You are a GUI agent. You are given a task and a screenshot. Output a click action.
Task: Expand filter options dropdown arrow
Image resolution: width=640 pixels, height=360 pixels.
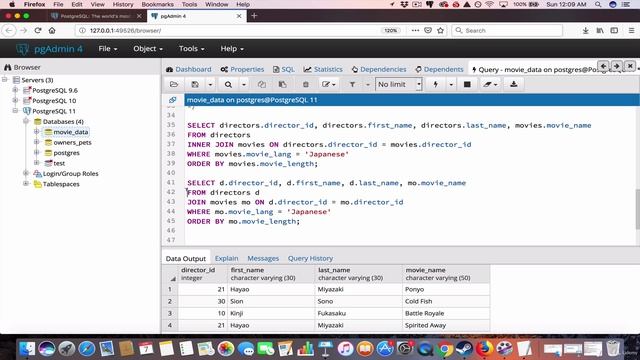point(367,84)
